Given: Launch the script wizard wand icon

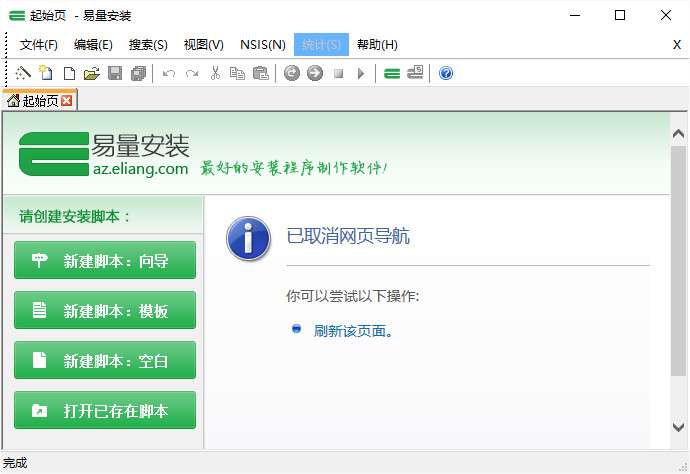Looking at the screenshot, I should coord(23,73).
